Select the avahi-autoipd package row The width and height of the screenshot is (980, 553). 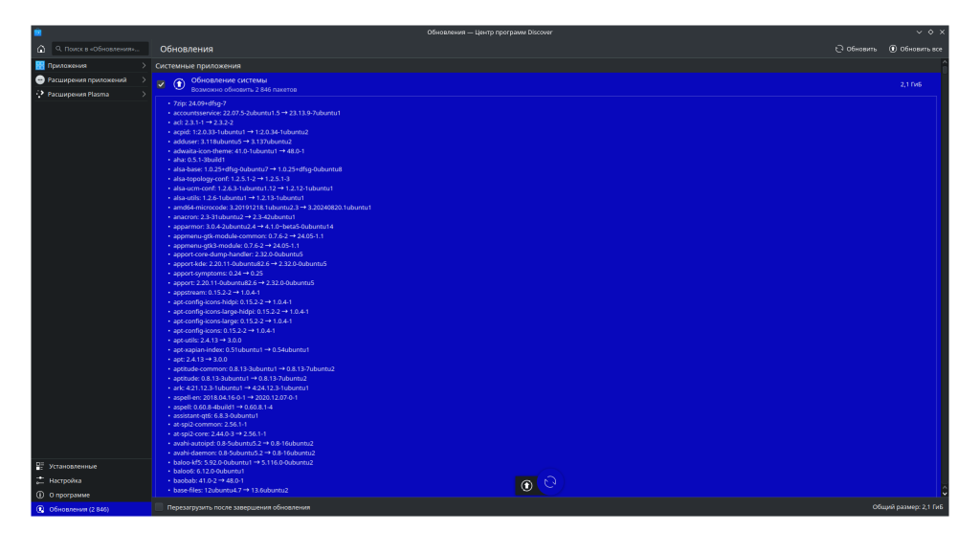pyautogui.click(x=243, y=444)
